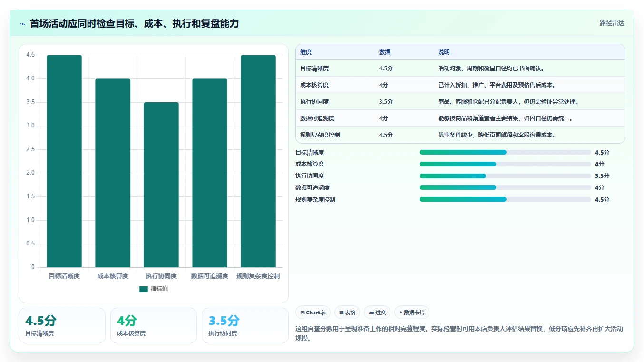
Task: Select the 成本核算度 table row name
Action: tap(314, 85)
